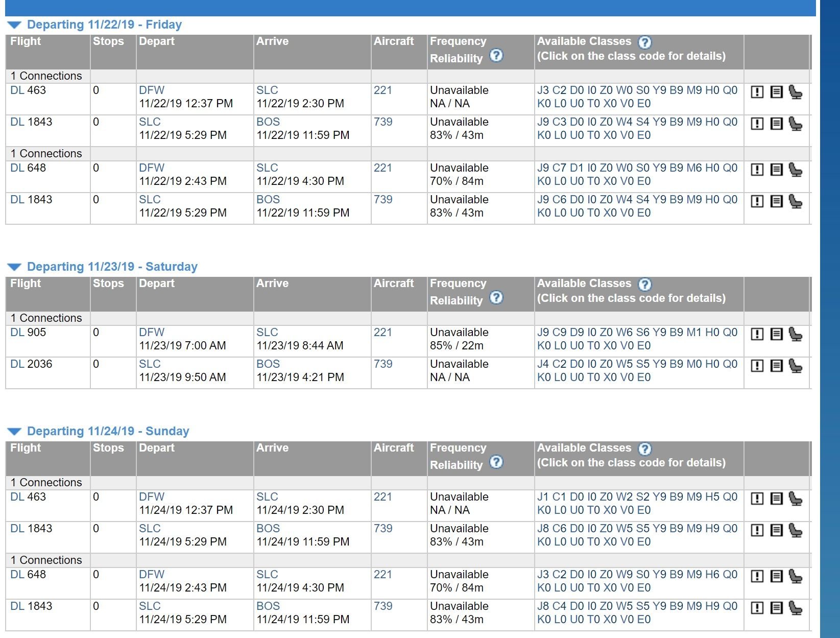Click the 11/23/19 4:21 PM arrival time
The image size is (840, 638).
pos(300,377)
